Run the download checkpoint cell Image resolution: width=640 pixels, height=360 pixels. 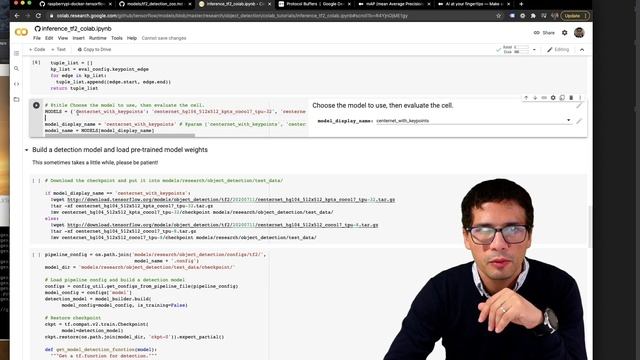pos(36,180)
